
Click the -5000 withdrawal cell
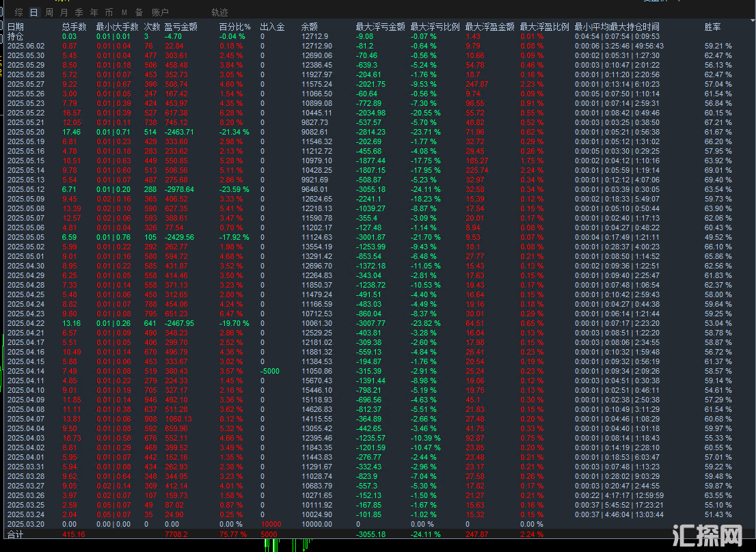point(269,372)
